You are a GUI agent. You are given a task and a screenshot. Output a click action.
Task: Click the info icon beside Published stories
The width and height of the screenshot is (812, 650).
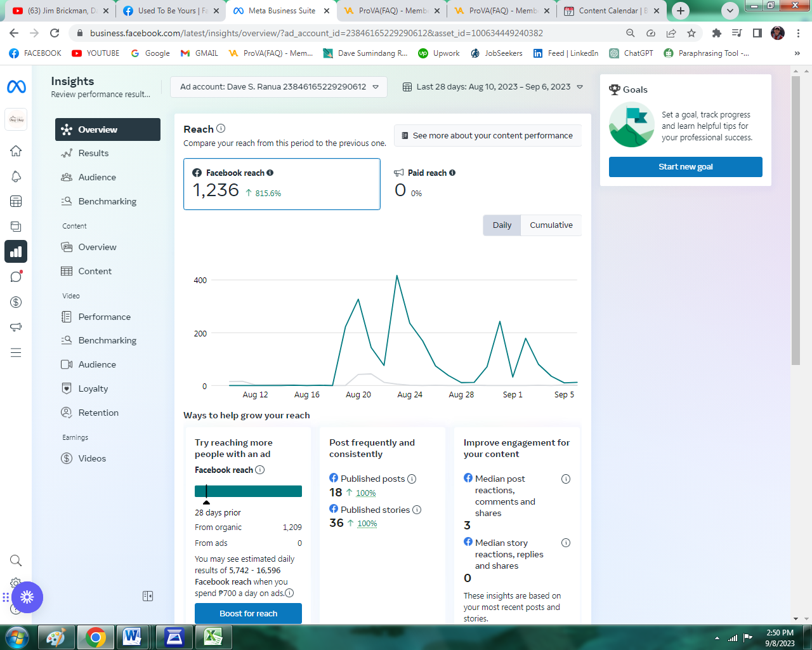coord(417,510)
